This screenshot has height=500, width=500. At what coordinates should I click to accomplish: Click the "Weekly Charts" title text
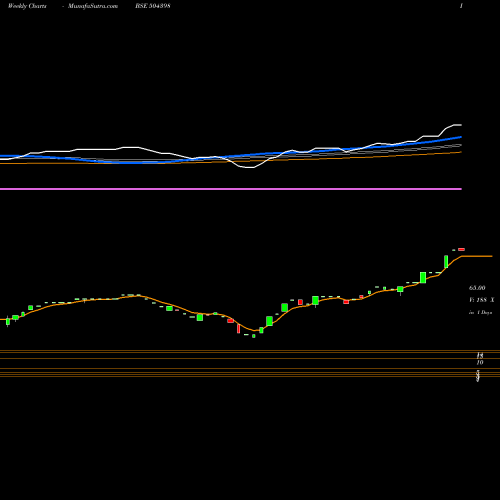click(27, 6)
